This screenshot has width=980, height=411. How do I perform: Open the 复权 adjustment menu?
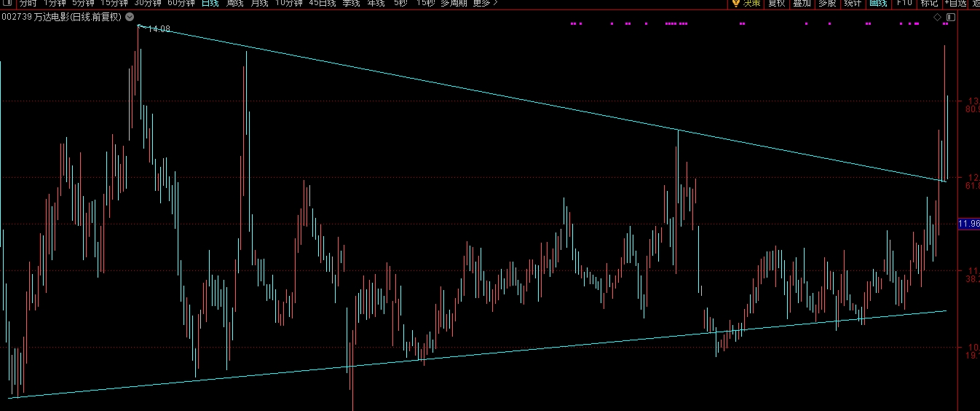[x=777, y=3]
